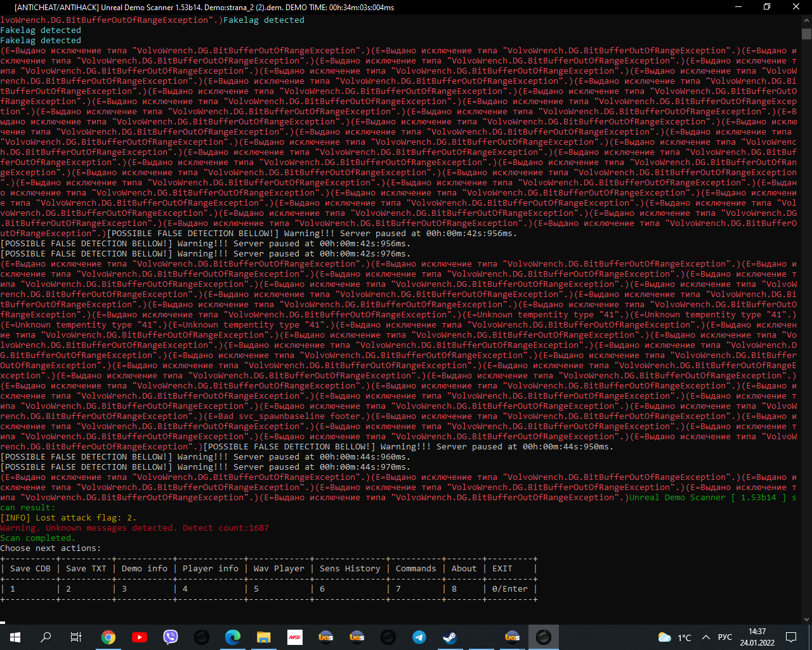Click number '8' under About
This screenshot has width=812, height=650.
click(454, 589)
